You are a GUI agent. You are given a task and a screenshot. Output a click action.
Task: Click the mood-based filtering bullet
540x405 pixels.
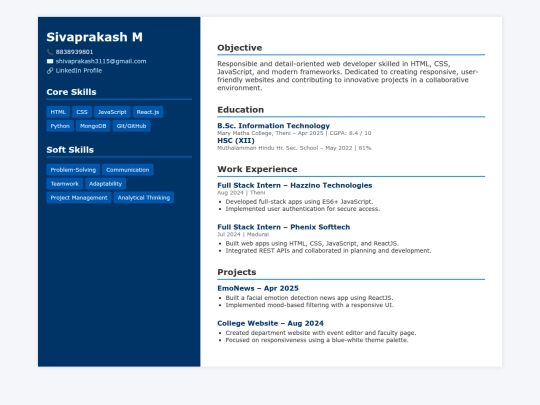click(310, 305)
